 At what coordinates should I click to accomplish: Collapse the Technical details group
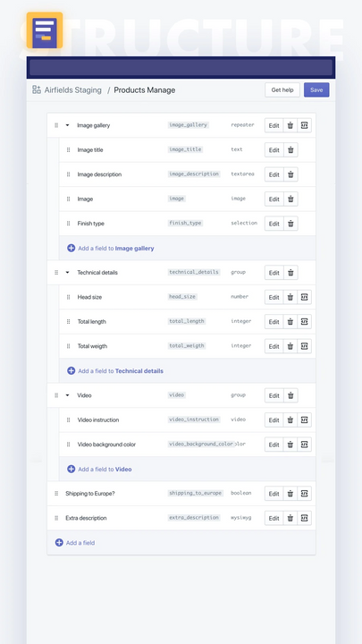click(x=67, y=272)
